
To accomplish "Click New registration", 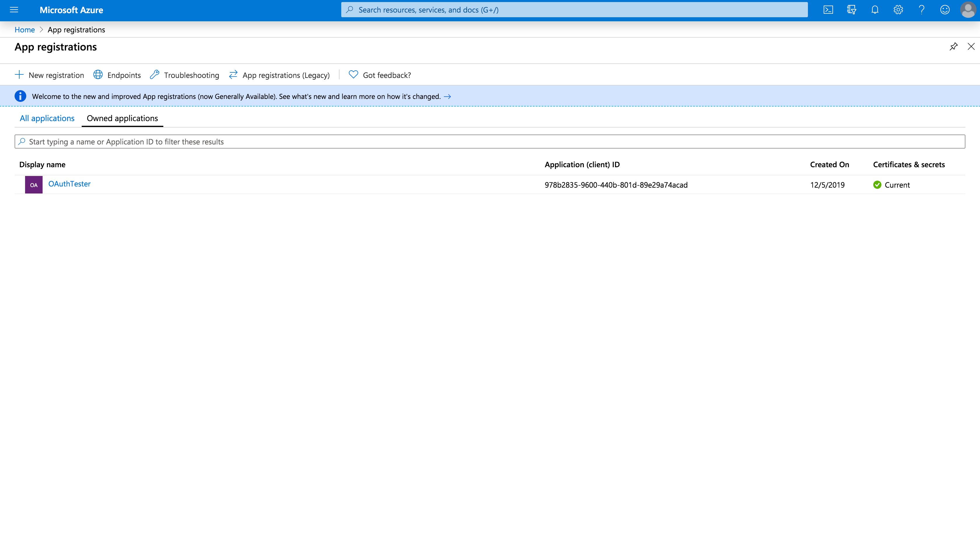I will [x=50, y=75].
